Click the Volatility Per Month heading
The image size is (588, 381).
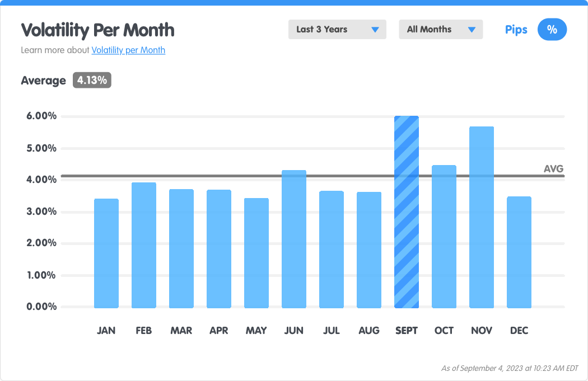click(x=97, y=30)
